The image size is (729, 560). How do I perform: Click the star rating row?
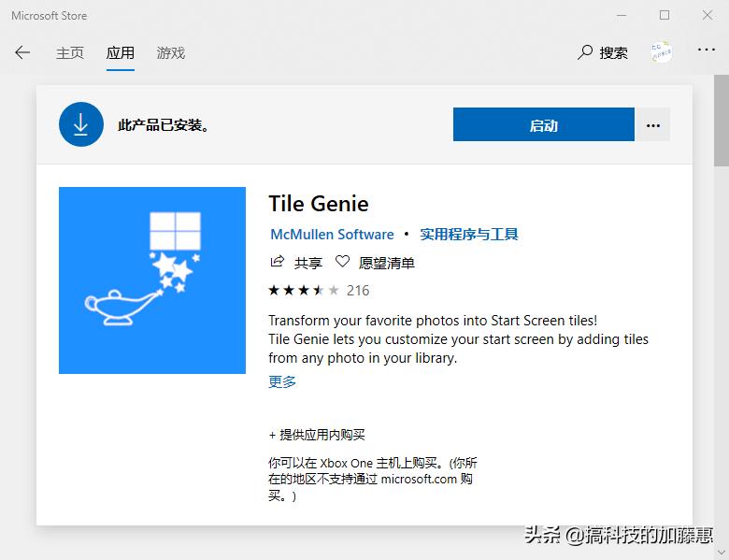point(304,290)
